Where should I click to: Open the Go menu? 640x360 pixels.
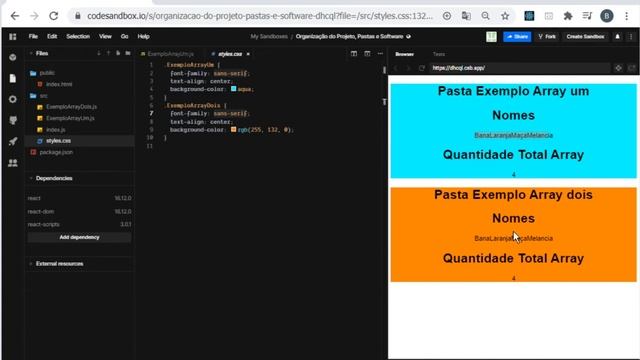124,37
